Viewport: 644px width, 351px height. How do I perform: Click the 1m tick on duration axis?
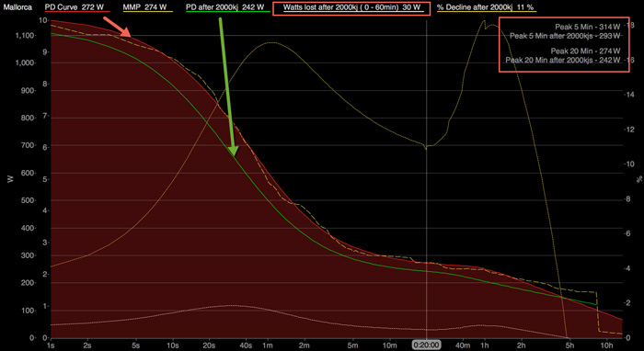click(269, 345)
